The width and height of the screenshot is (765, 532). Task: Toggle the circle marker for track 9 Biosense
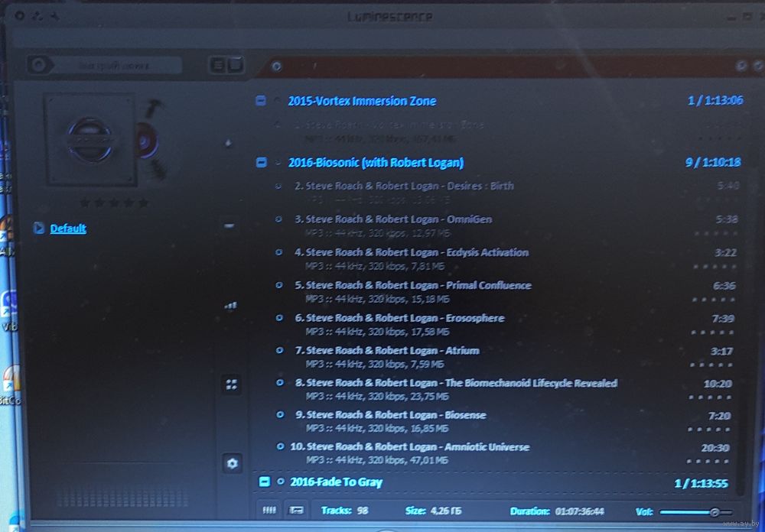pyautogui.click(x=280, y=415)
